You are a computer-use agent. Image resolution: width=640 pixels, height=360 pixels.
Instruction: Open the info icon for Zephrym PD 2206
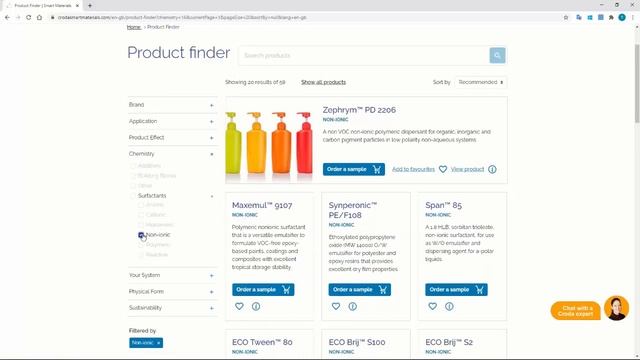[492, 169]
